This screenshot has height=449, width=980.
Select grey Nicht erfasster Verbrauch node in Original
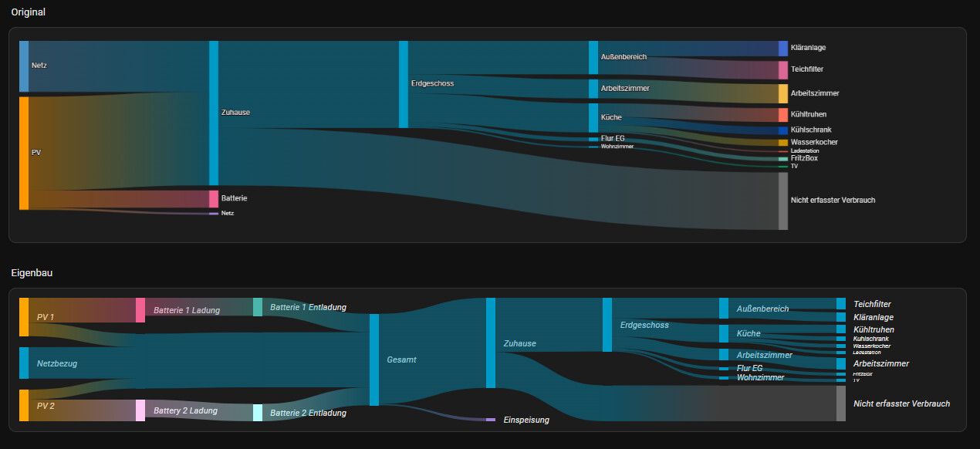point(783,201)
